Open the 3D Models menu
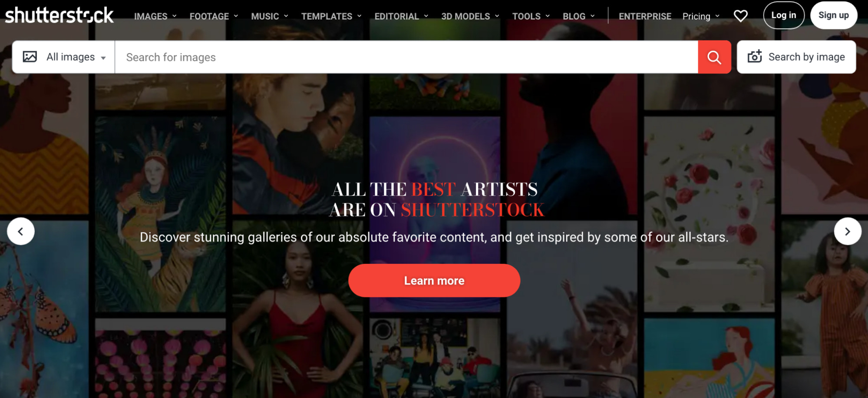This screenshot has height=398, width=868. [x=470, y=16]
